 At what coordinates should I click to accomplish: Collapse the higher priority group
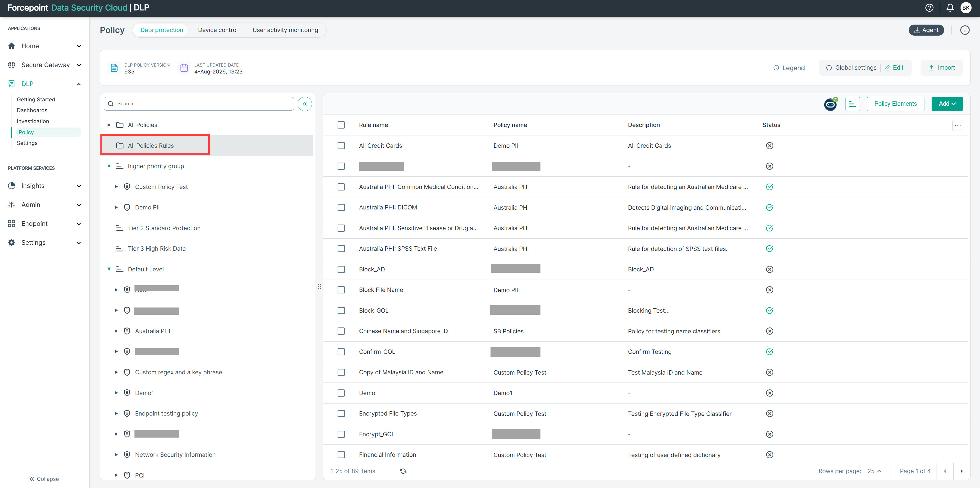[109, 166]
